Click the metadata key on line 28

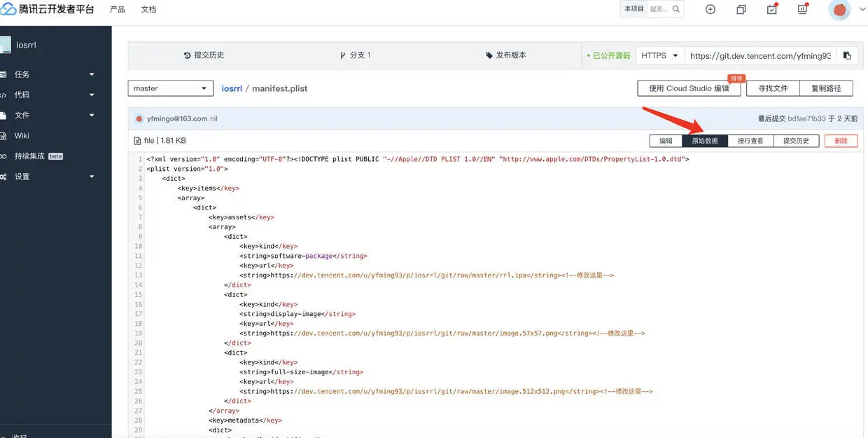tap(244, 420)
